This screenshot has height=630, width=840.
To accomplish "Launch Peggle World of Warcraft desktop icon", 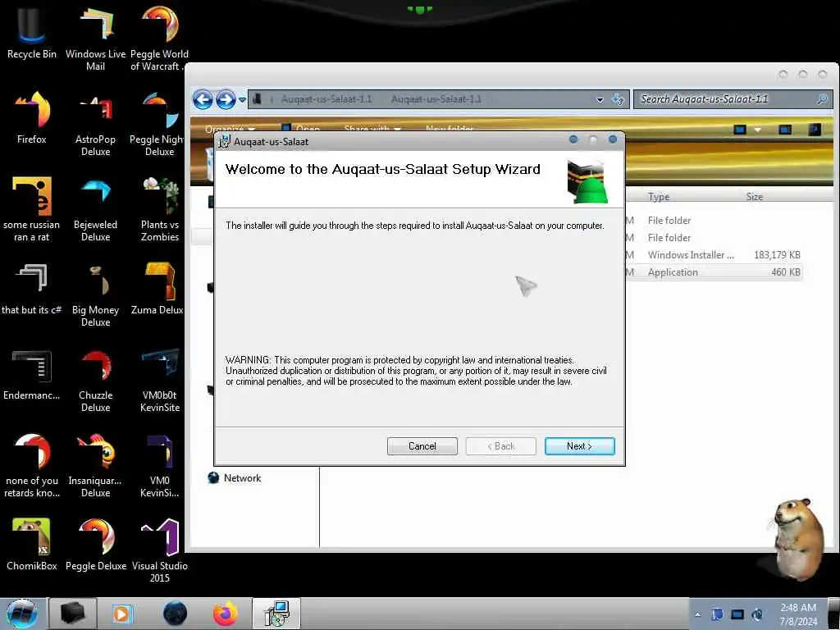I will point(159,38).
